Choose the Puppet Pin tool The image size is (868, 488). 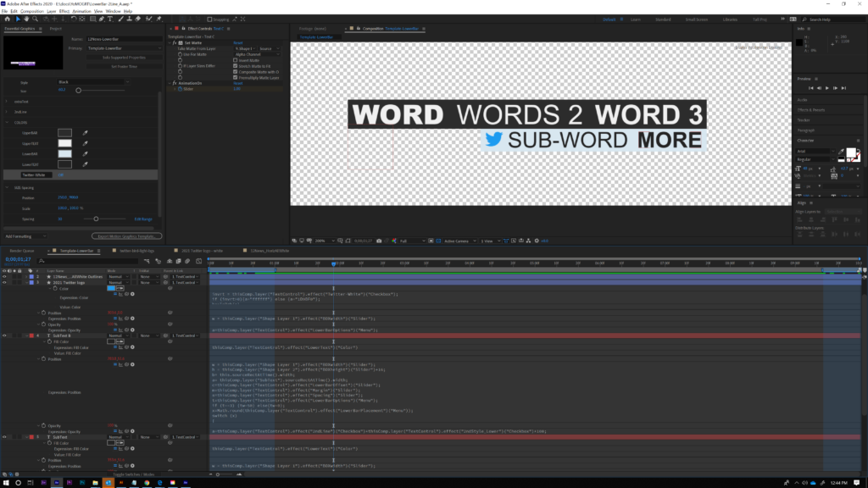coord(159,19)
